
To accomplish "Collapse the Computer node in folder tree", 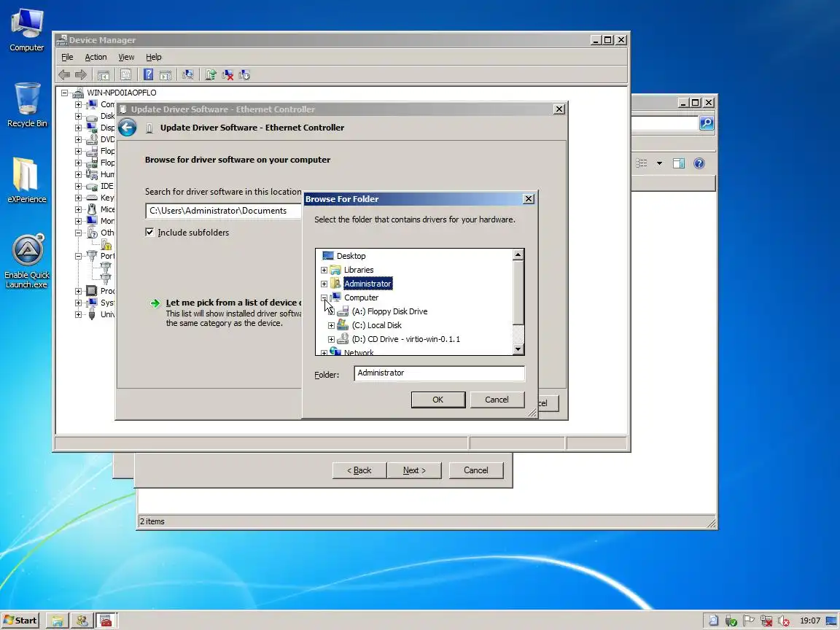I will point(324,297).
